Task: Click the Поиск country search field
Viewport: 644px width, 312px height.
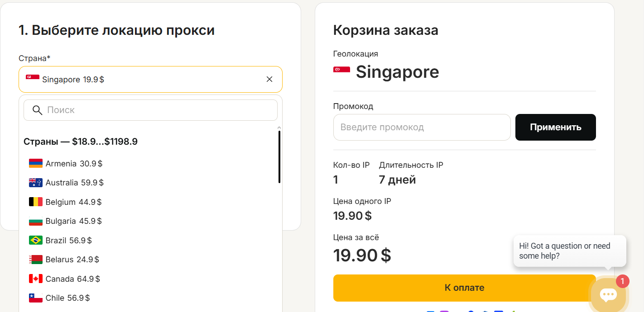Action: [159, 110]
